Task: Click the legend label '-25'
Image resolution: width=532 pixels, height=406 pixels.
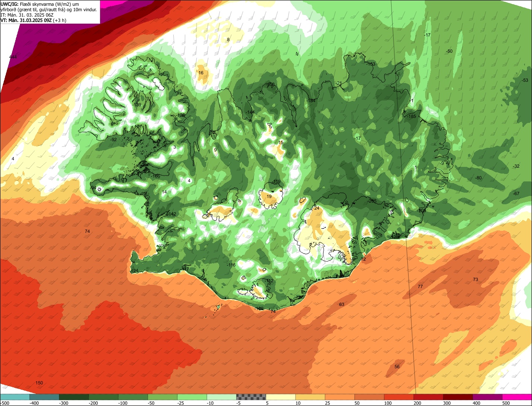Action: pyautogui.click(x=181, y=403)
